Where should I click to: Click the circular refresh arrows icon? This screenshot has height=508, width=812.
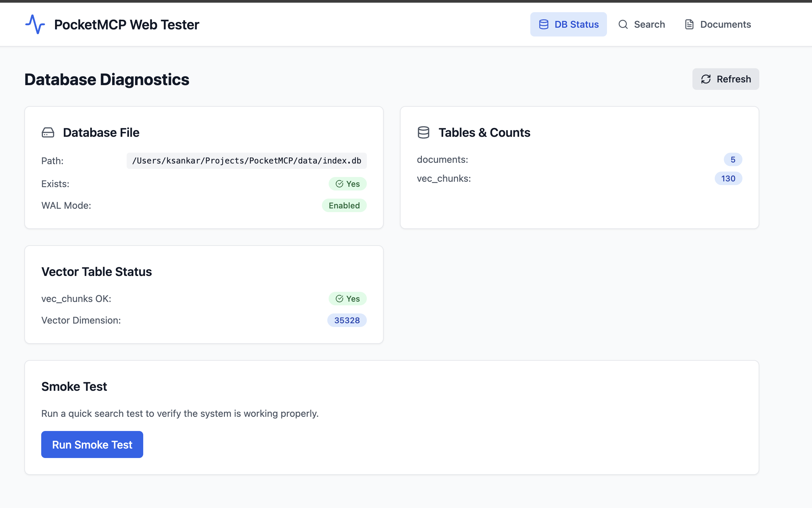point(706,79)
